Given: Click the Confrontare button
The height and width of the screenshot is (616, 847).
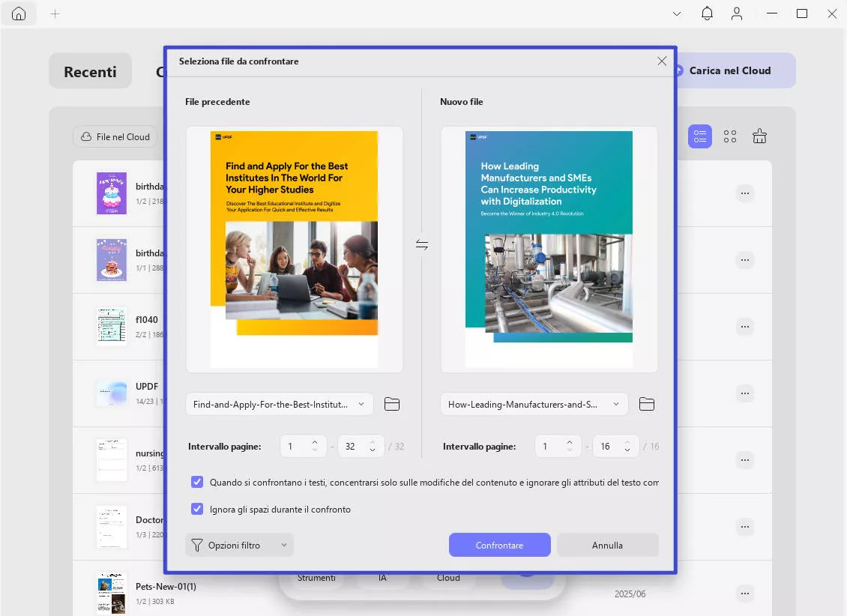Looking at the screenshot, I should [x=500, y=546].
